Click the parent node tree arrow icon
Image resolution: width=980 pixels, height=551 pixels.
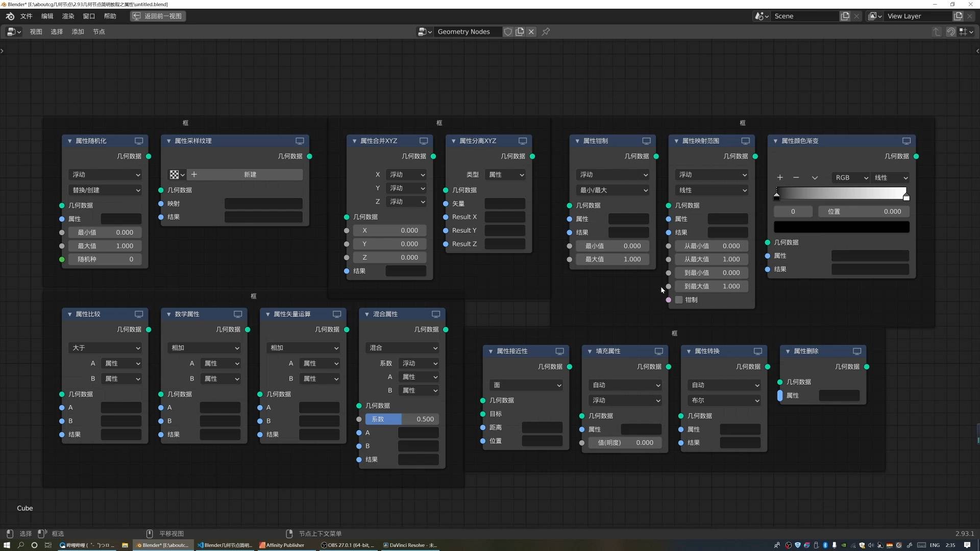(937, 32)
